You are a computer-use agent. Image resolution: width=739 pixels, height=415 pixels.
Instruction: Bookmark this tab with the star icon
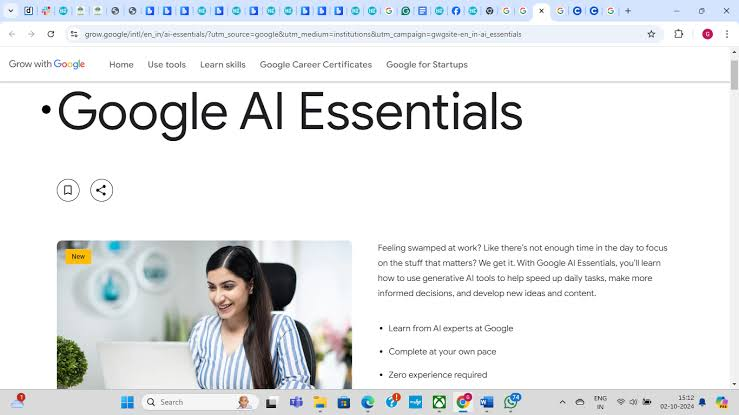(651, 34)
